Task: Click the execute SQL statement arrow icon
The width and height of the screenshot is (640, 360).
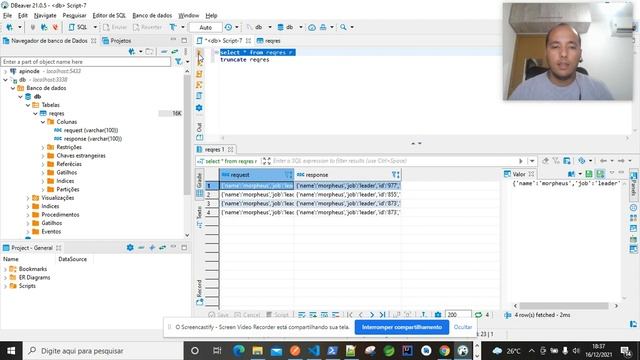Action: [199, 53]
